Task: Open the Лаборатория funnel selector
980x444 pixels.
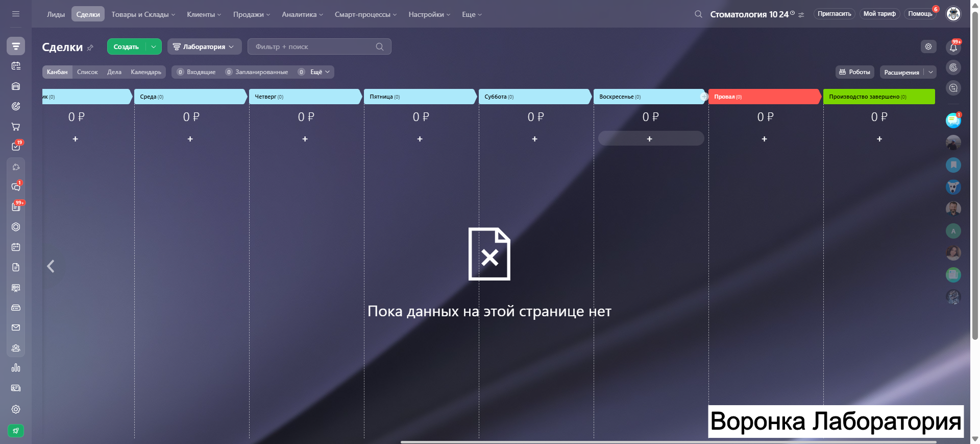Action: 204,46
